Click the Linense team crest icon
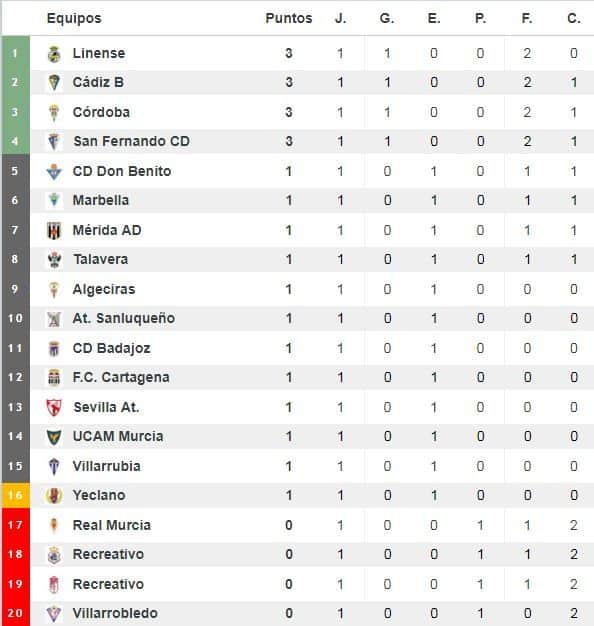Screen dimensions: 594x626 (54, 54)
